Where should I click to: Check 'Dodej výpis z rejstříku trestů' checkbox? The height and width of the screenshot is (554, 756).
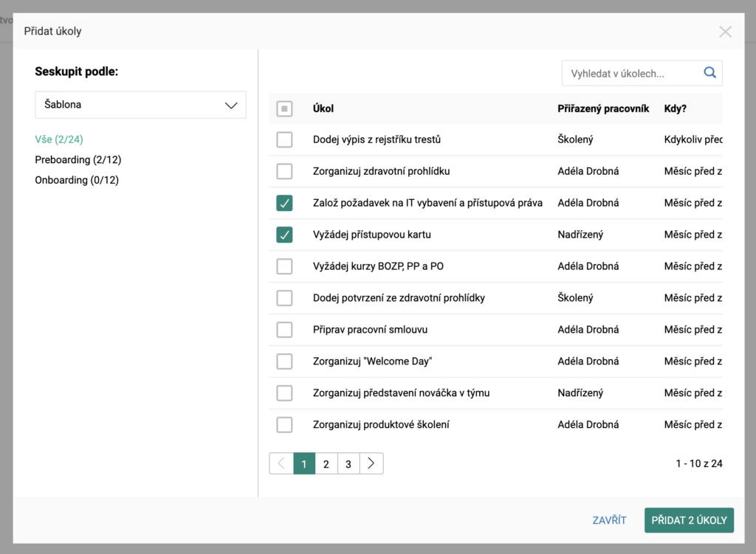(284, 139)
